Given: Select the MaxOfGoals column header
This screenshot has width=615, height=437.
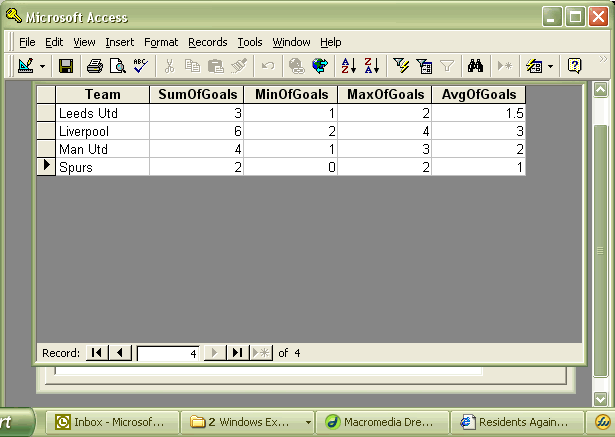Looking at the screenshot, I should 385,95.
